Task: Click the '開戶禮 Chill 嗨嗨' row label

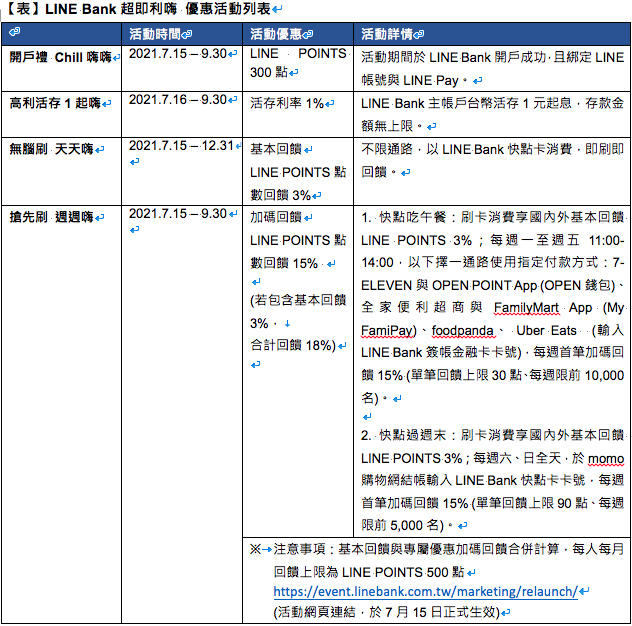Action: tap(60, 57)
